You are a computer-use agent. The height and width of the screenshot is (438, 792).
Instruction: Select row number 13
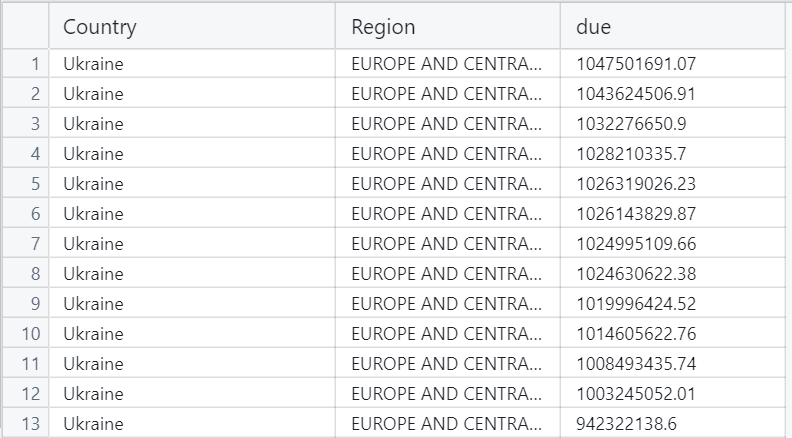(x=26, y=423)
